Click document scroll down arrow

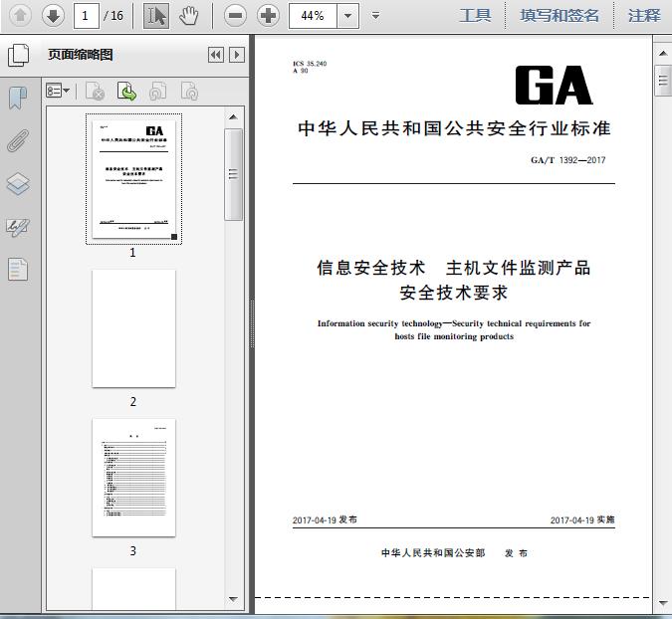[x=663, y=603]
